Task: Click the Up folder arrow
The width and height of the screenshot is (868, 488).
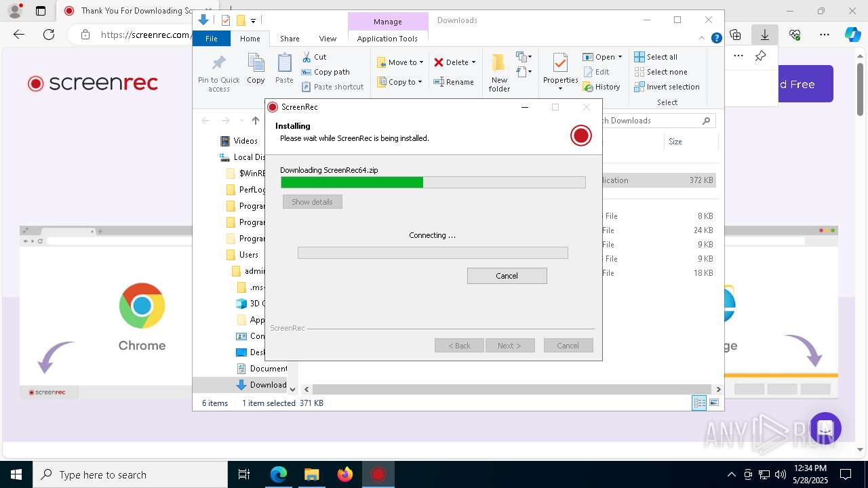Action: [x=256, y=121]
